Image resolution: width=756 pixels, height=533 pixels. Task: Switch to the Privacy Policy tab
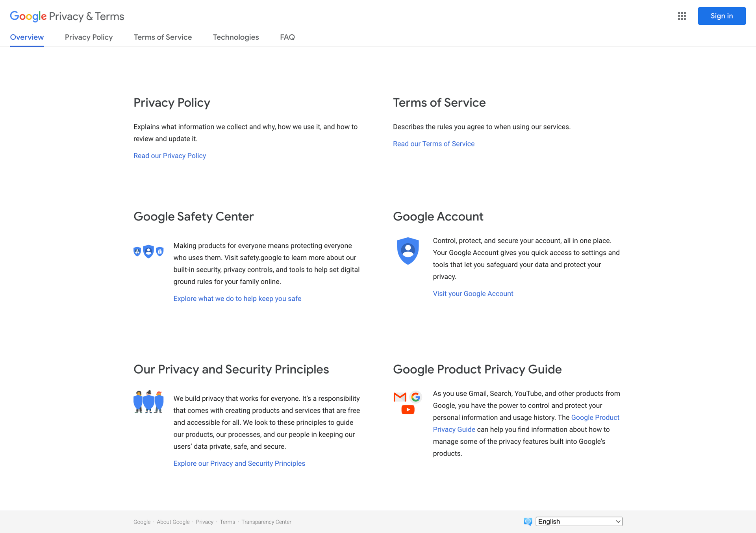point(89,37)
